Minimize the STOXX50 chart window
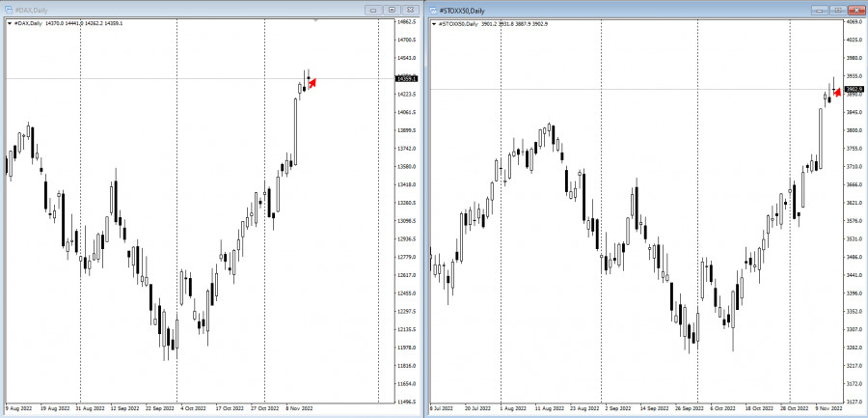Image resolution: width=868 pixels, height=418 pixels. click(x=819, y=10)
